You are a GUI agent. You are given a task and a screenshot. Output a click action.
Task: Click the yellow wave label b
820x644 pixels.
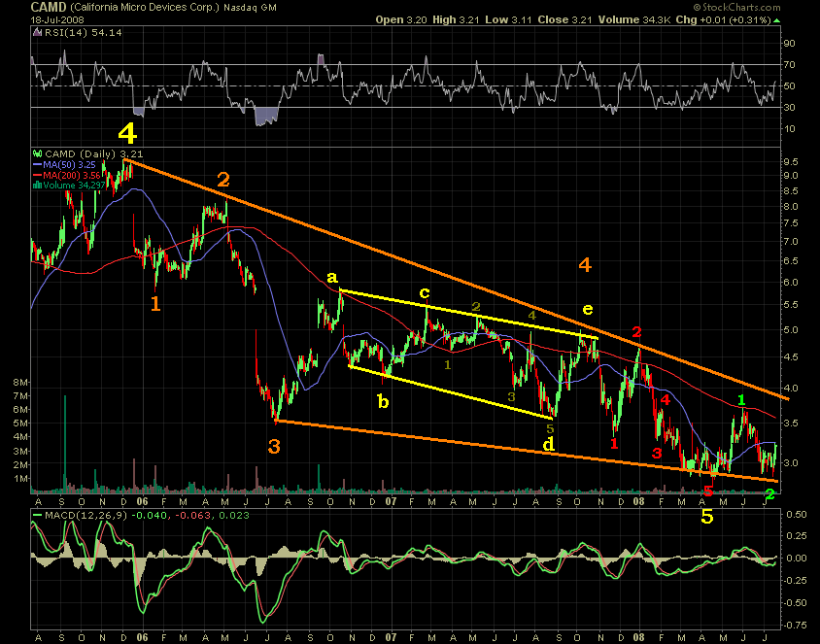[x=383, y=401]
